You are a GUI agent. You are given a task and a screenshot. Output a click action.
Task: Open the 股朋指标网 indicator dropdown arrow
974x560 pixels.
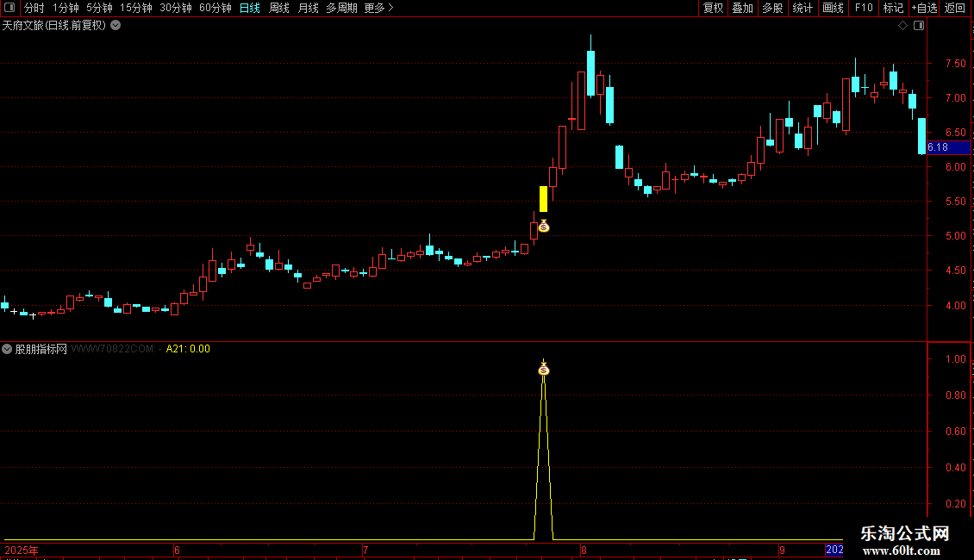[7, 349]
